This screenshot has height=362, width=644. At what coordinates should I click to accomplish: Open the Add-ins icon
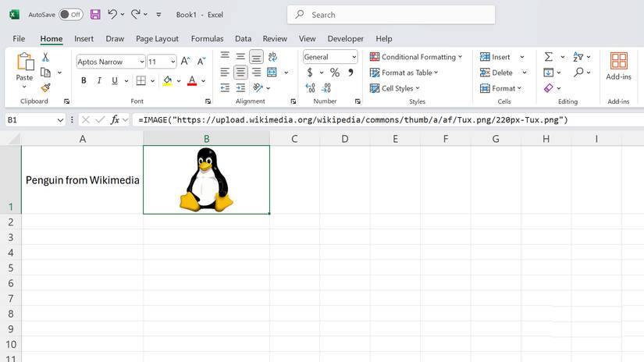618,62
